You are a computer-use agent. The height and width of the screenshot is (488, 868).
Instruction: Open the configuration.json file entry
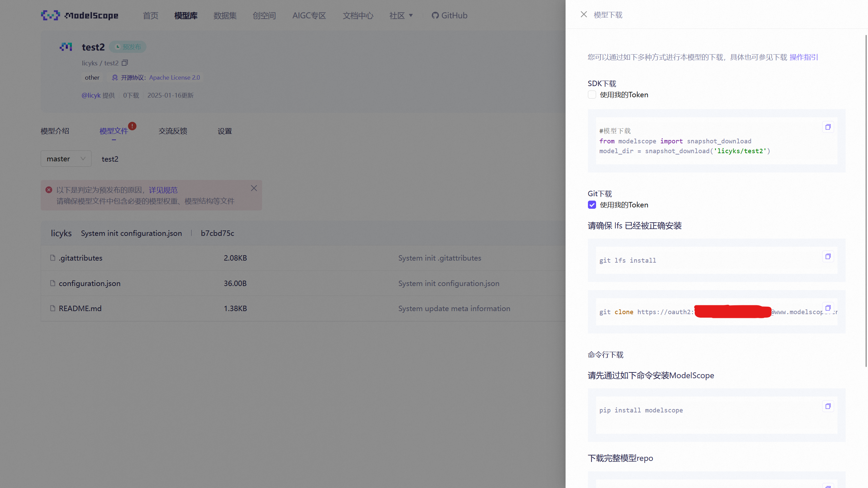90,283
